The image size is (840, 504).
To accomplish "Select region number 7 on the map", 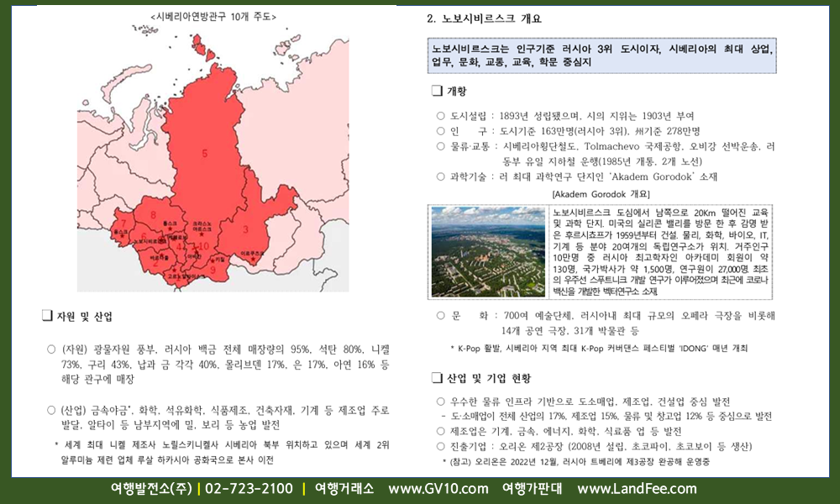I will 123,223.
